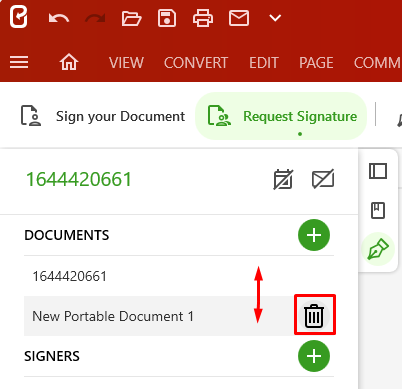Go to the Home tab icon
The width and height of the screenshot is (402, 389).
click(69, 62)
